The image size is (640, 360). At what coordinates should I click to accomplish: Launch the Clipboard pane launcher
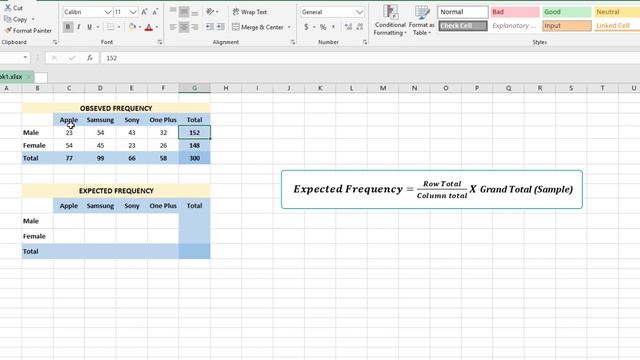[x=55, y=42]
